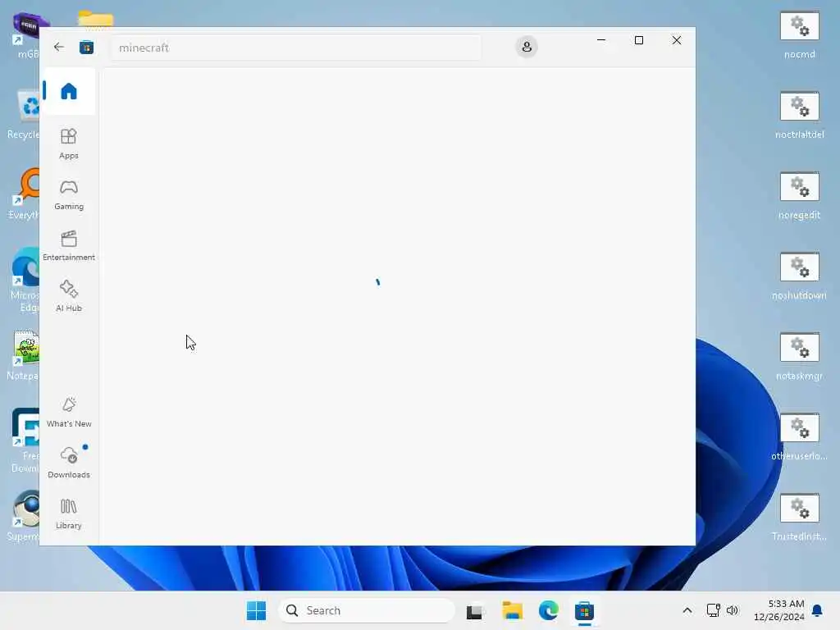The height and width of the screenshot is (630, 840).
Task: Open the noctrlaltdel desktop shortcut
Action: pyautogui.click(x=799, y=115)
